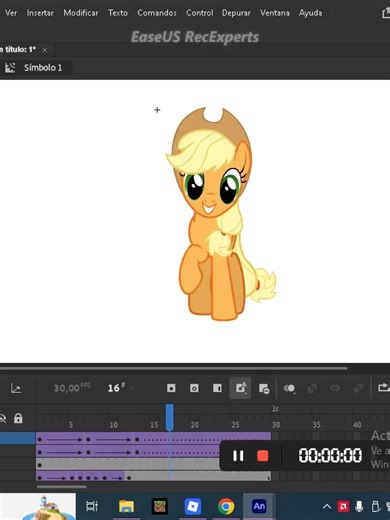
Task: Click the symbol edit icon beside Símbolo 1
Action: 10,68
